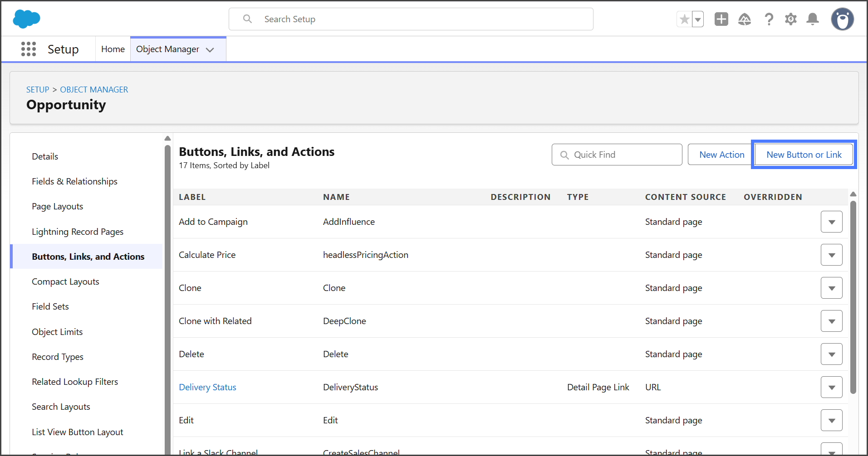Switch to the Home tab
This screenshot has height=456, width=868.
click(113, 49)
